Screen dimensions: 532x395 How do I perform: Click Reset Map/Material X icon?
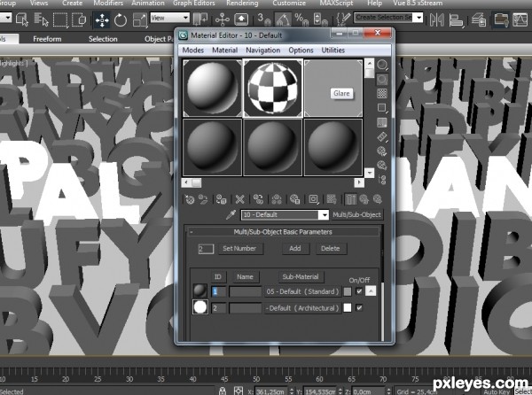coord(239,199)
